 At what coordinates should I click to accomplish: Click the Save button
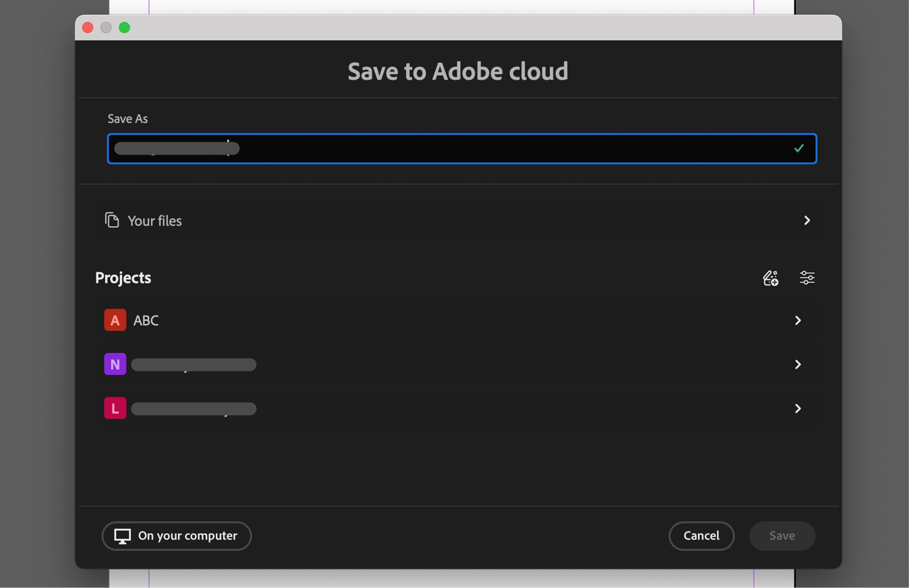click(x=782, y=536)
